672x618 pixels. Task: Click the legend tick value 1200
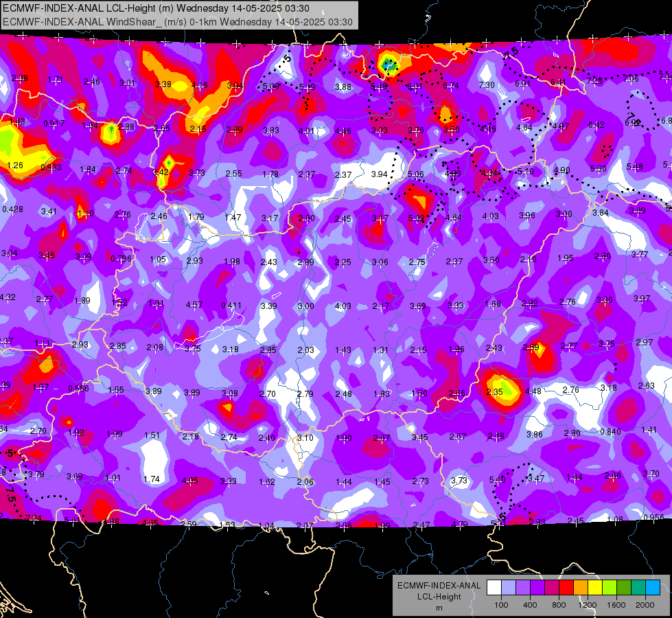pyautogui.click(x=588, y=605)
